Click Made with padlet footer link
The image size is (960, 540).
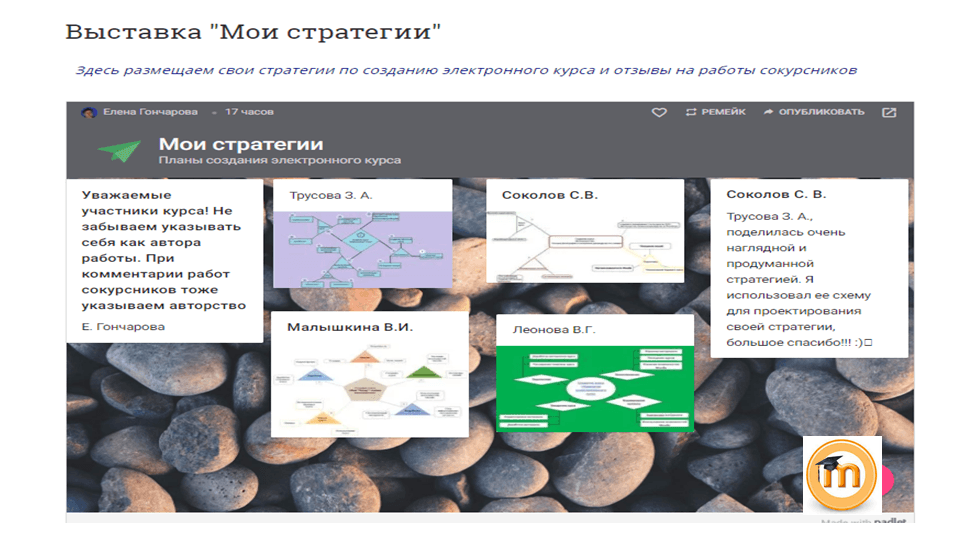click(863, 521)
